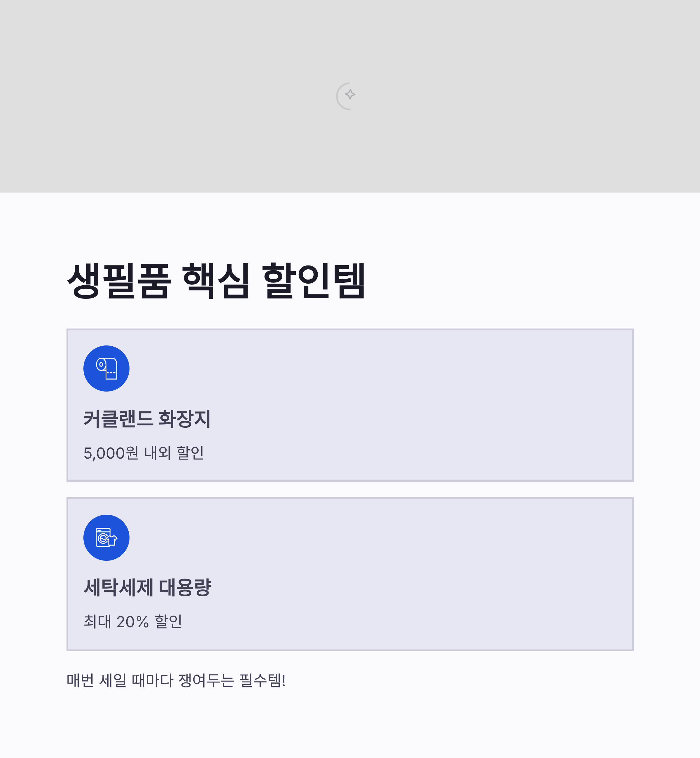The height and width of the screenshot is (758, 700).
Task: Click the sparkle loading icon in gray banner
Action: point(346,96)
